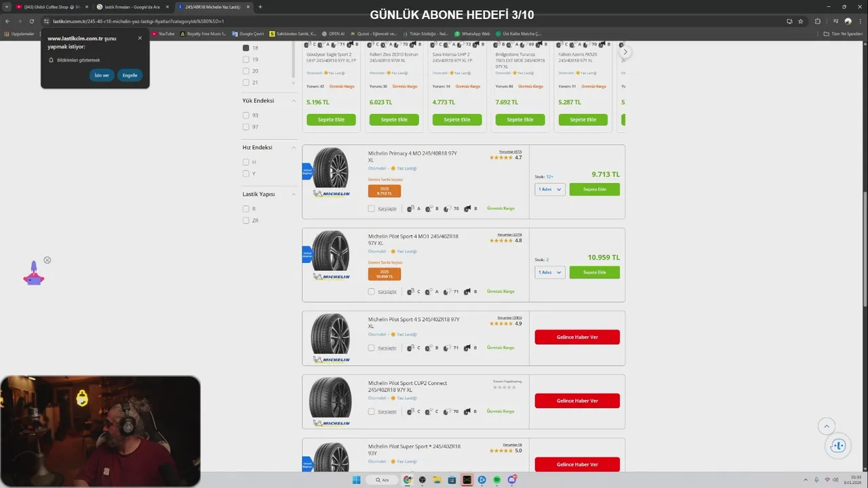The image size is (868, 488).
Task: Check tire structure ZR filter
Action: (x=246, y=220)
